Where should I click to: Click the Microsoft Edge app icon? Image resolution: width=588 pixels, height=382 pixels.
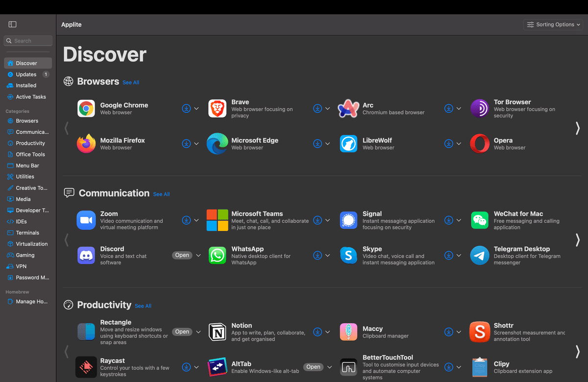coord(217,143)
